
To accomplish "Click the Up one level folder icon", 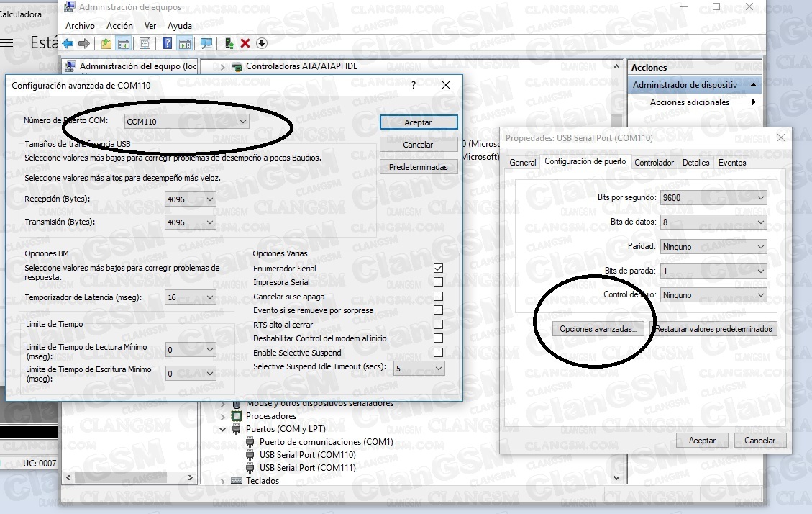I will pyautogui.click(x=106, y=43).
